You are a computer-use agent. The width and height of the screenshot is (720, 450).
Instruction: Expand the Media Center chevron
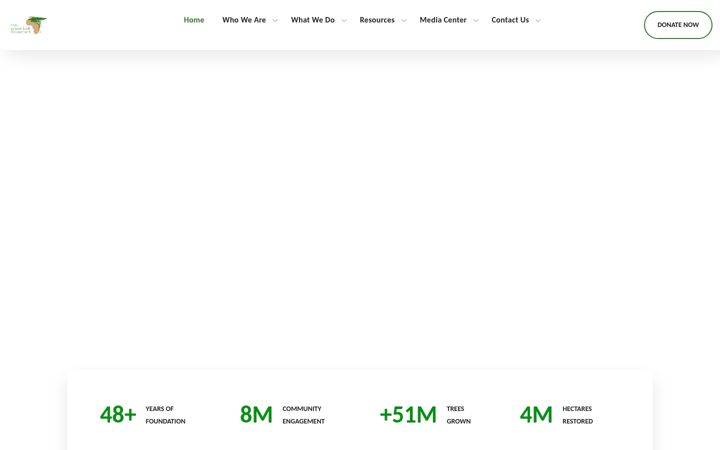476,21
